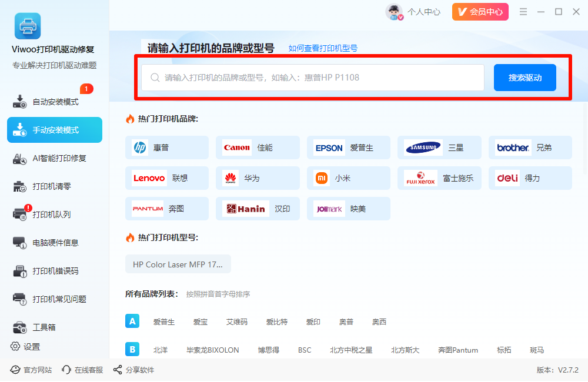Click 爱宝 brand in list
Viewport: 588px width, 382px height.
coord(201,321)
